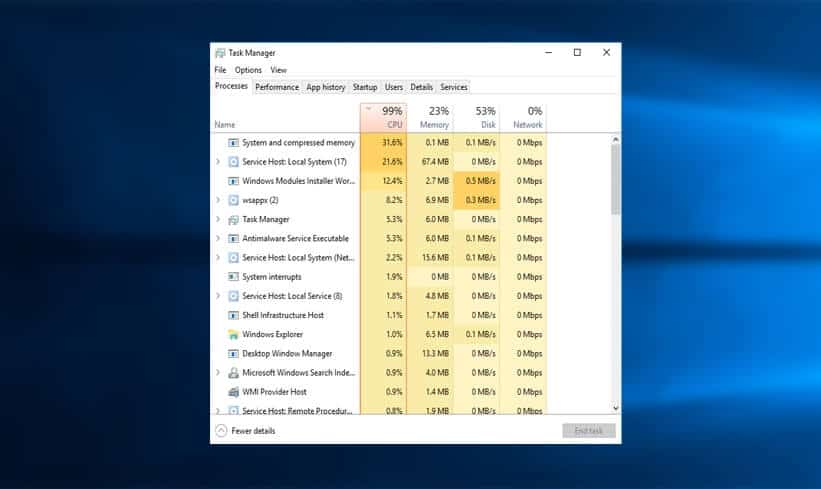Click the Service Host: Local System (Net...) icon
This screenshot has height=489, width=821.
click(x=234, y=258)
